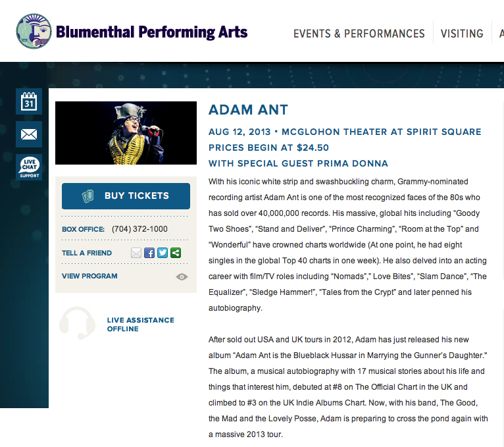This screenshot has width=504, height=447.
Task: Click the View Program link
Action: pyautogui.click(x=89, y=276)
